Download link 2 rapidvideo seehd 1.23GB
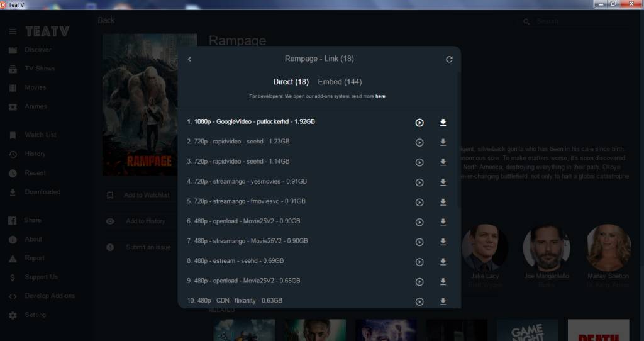 pos(443,142)
